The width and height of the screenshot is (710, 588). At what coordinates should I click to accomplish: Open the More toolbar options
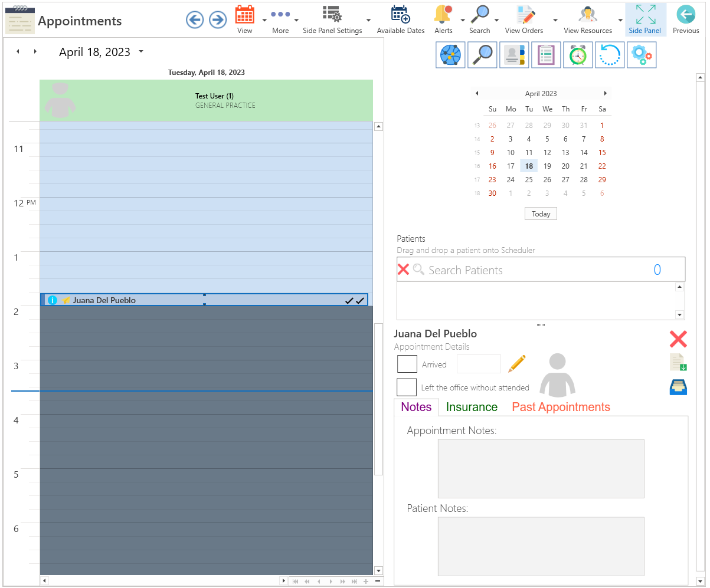tap(280, 19)
